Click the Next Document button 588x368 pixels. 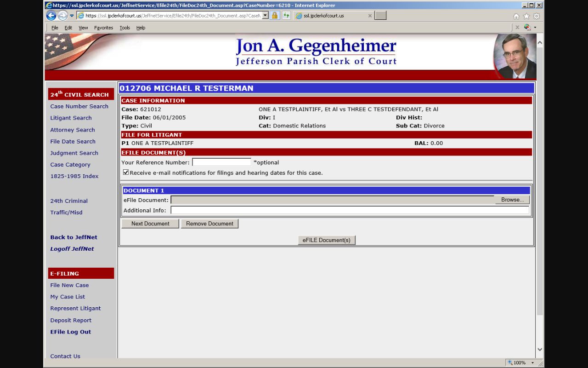150,224
